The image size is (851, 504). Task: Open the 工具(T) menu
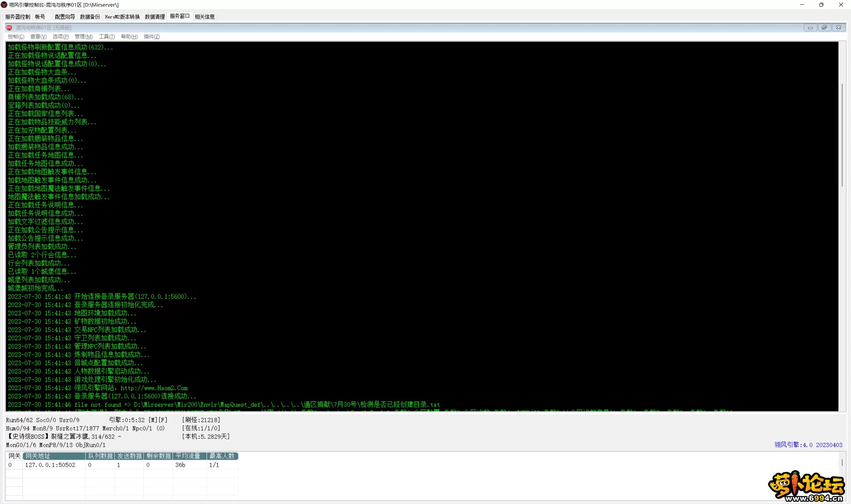[107, 36]
